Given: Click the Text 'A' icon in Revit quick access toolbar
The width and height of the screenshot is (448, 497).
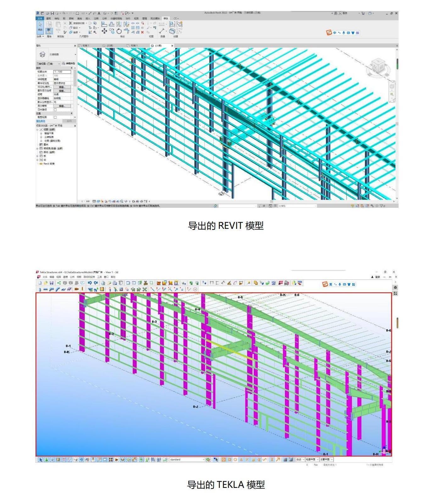Looking at the screenshot, I should [x=99, y=13].
